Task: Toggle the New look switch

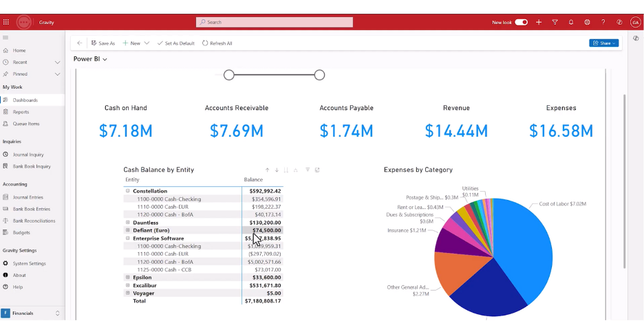Action: click(522, 22)
